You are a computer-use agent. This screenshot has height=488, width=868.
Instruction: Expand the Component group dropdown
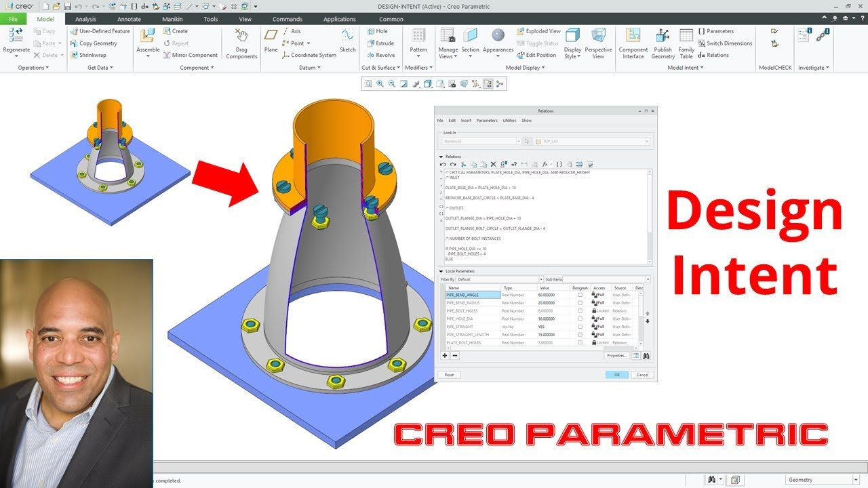[197, 68]
